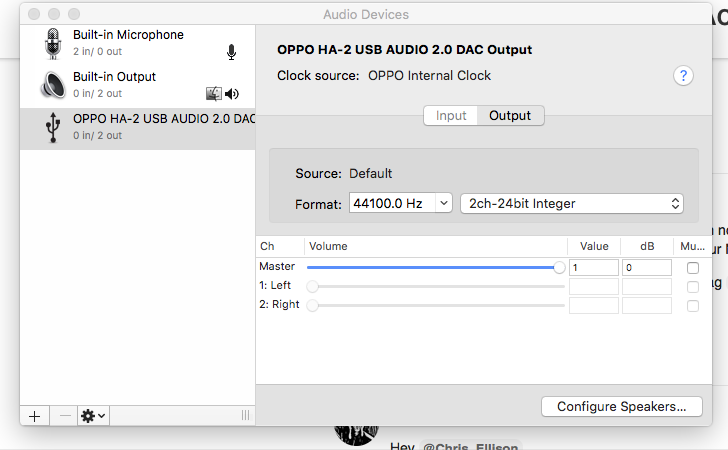Open the gear action menu
The height and width of the screenshot is (450, 728).
[93, 416]
